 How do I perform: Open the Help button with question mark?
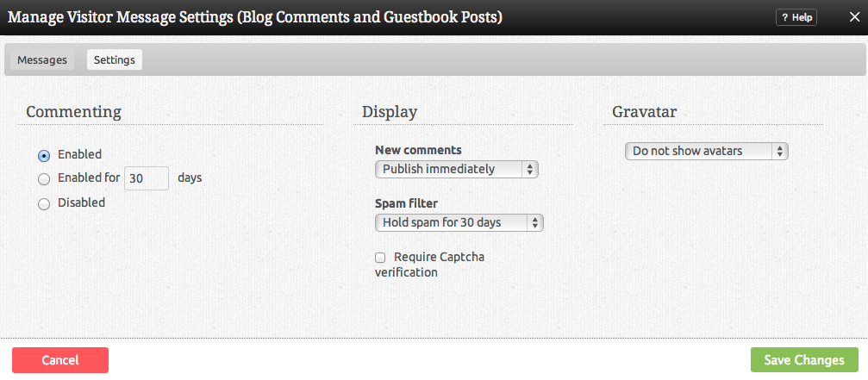[x=796, y=17]
